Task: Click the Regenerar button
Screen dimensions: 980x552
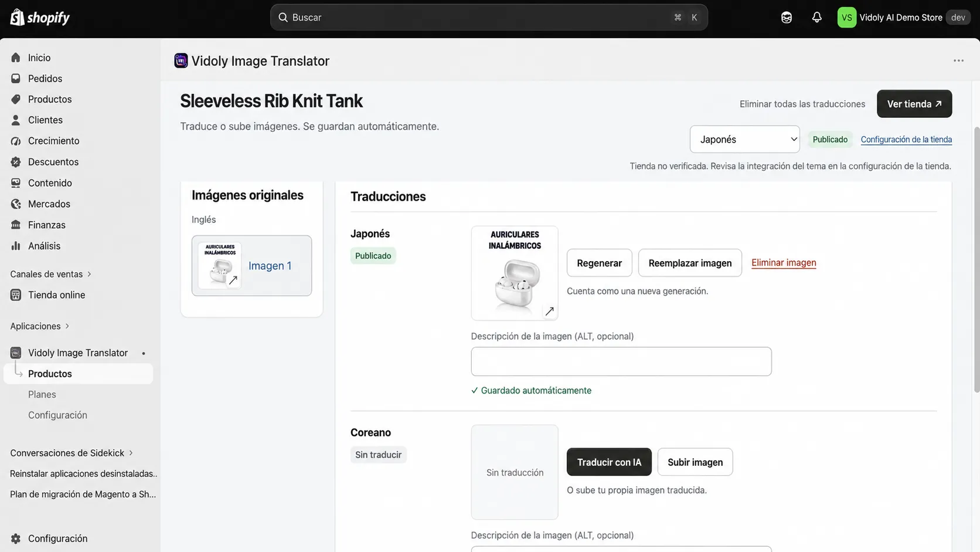Action: 599,263
